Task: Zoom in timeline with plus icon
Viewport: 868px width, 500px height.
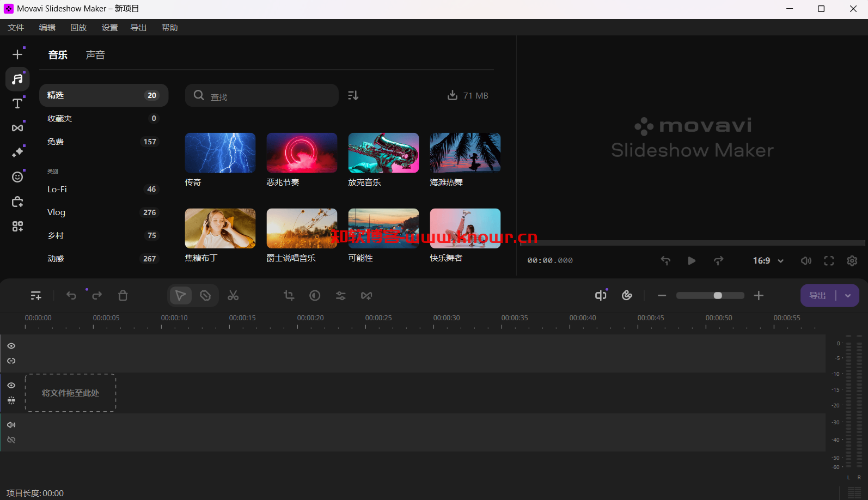Action: pyautogui.click(x=759, y=295)
